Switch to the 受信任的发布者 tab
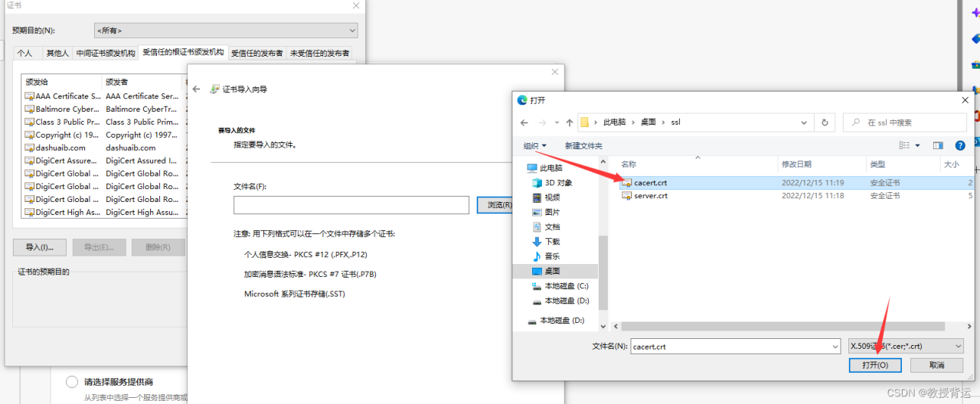The image size is (980, 404). coord(257,53)
